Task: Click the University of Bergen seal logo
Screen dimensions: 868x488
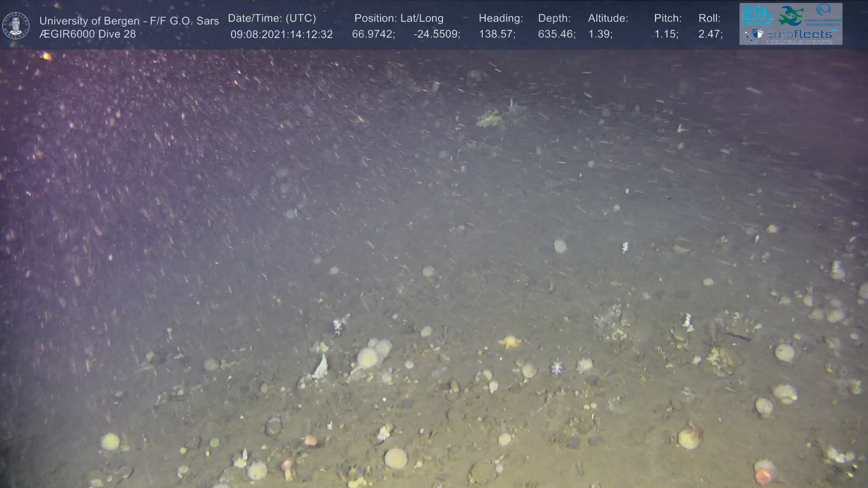Action: click(16, 26)
